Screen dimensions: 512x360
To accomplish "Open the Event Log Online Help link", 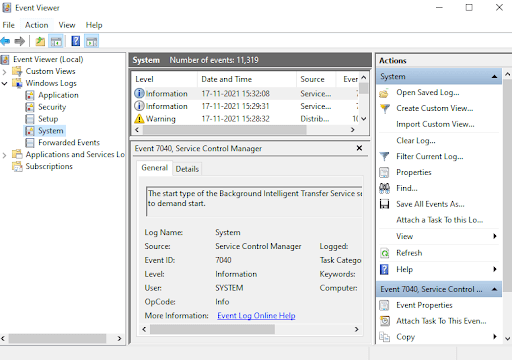I will click(256, 316).
